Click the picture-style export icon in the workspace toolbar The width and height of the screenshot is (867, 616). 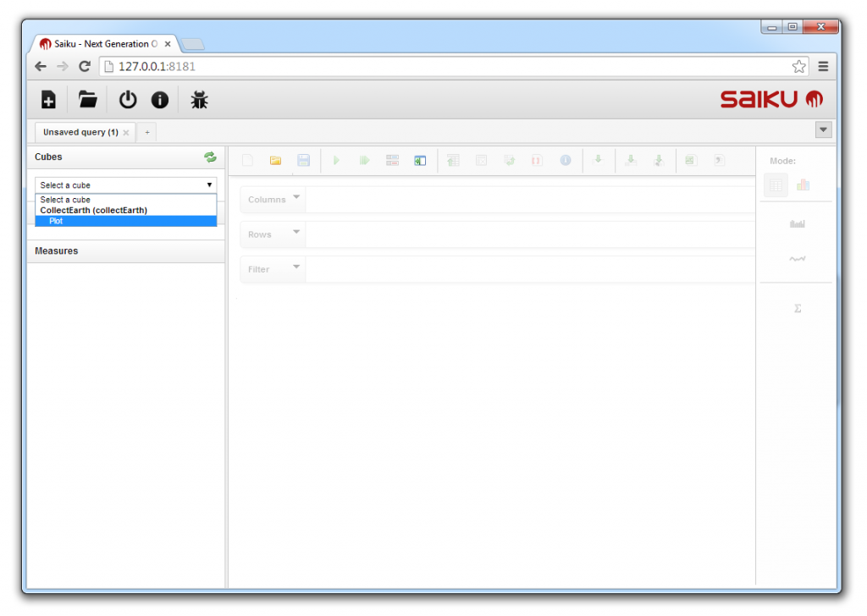(x=690, y=160)
